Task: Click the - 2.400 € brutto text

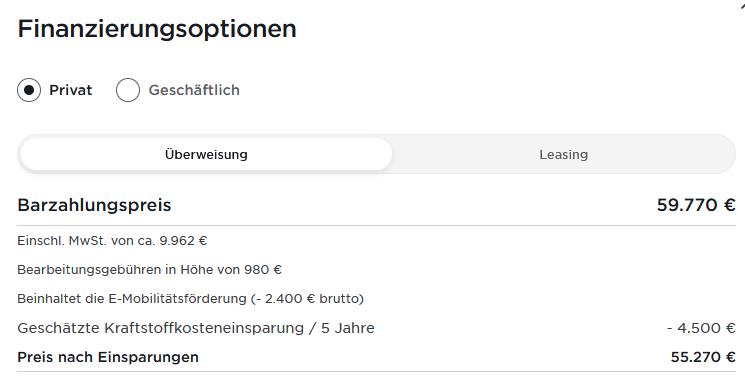Action: [307, 299]
